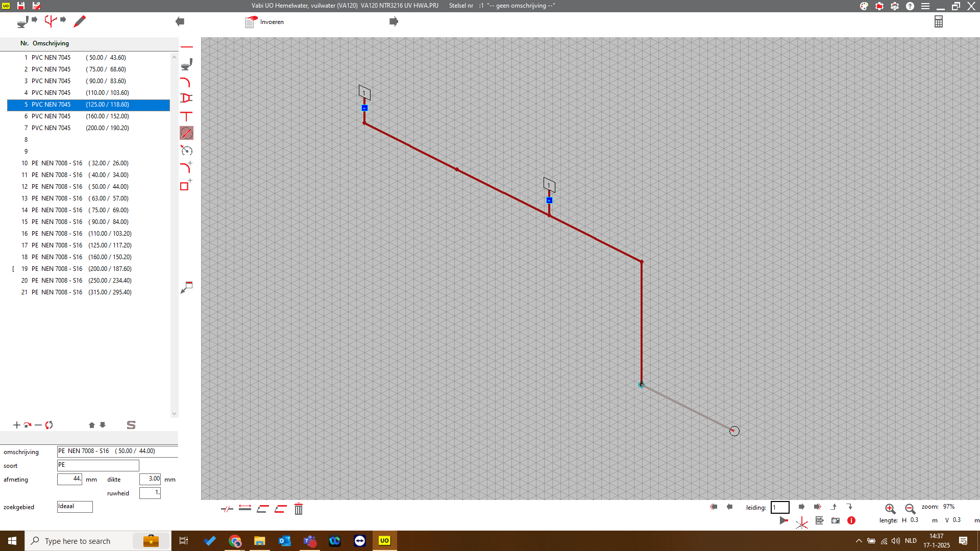The width and height of the screenshot is (980, 551).
Task: Click the pressure gauge icon
Action: [187, 151]
